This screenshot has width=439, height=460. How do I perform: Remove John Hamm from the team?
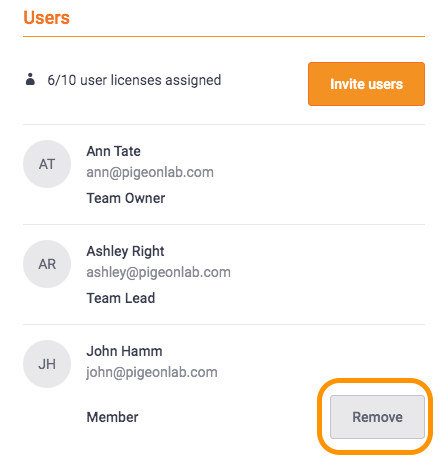click(x=377, y=417)
